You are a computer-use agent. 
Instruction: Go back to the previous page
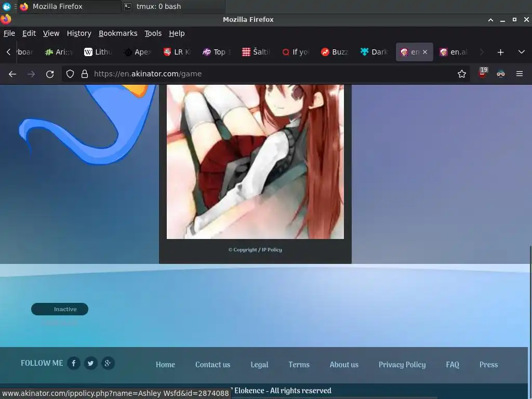click(12, 74)
